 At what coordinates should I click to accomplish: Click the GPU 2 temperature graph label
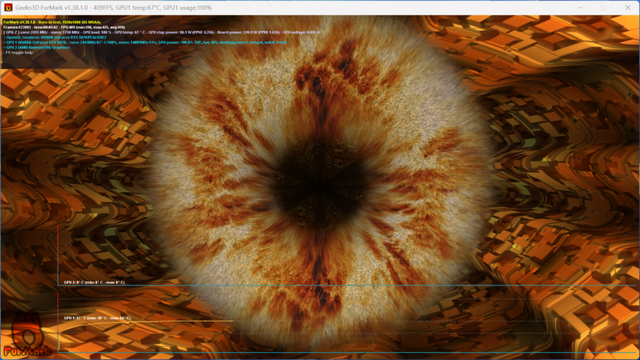click(x=94, y=282)
